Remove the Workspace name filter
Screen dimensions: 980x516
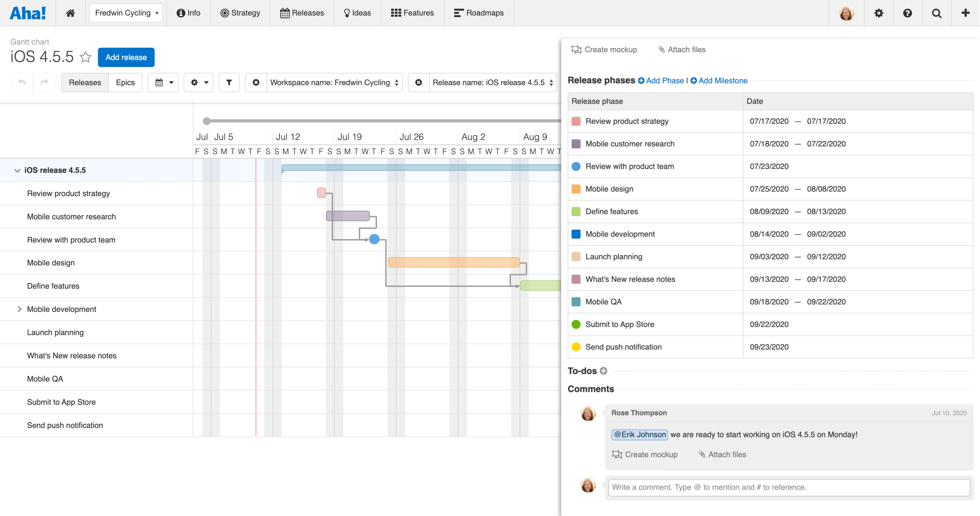click(256, 82)
